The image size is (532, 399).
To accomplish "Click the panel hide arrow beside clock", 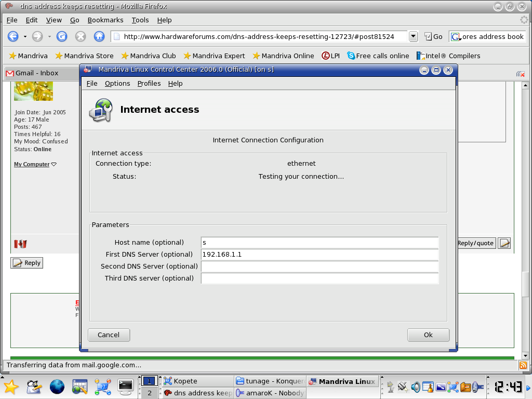I will tap(528, 387).
